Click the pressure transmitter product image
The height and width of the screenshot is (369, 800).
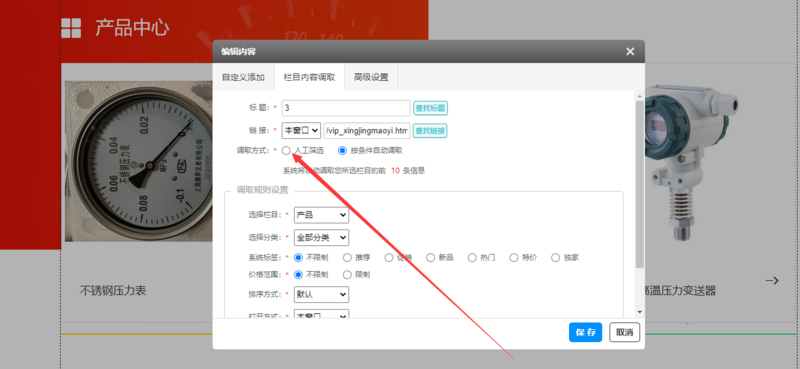(691, 163)
